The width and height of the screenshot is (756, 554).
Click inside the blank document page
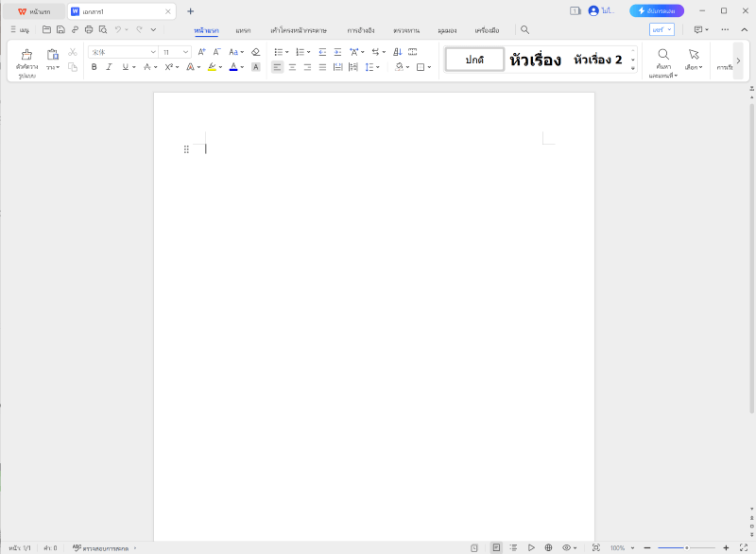pos(374,284)
